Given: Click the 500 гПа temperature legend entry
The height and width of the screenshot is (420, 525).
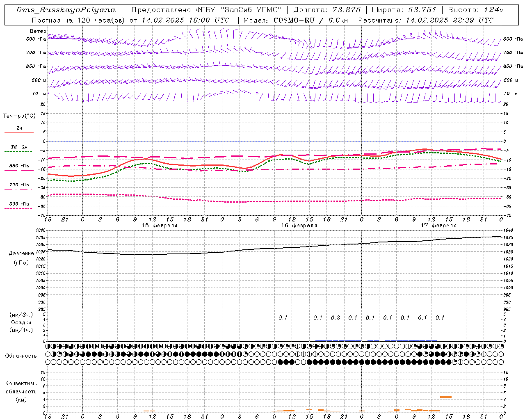Looking at the screenshot, I should point(19,204).
